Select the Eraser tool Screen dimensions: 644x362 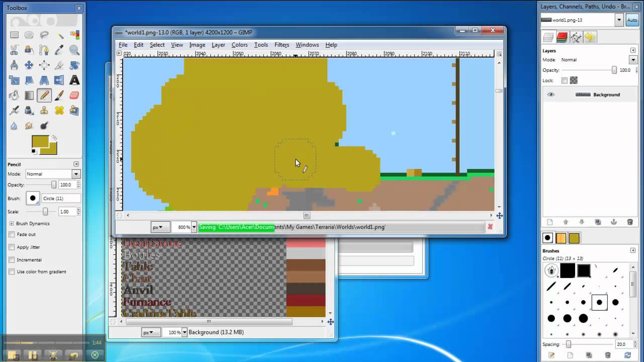74,95
